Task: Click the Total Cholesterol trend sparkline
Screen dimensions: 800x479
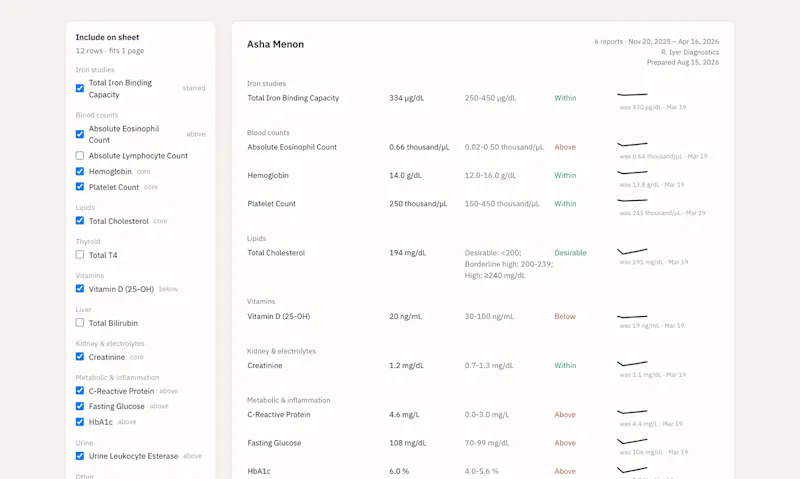Action: click(632, 251)
